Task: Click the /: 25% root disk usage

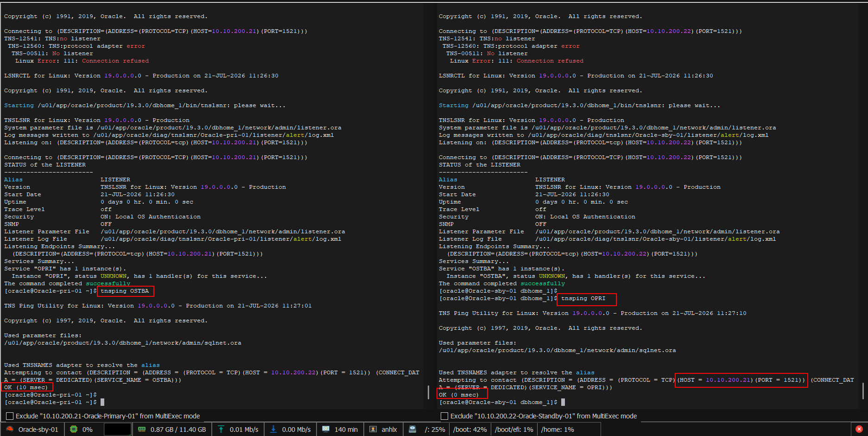Action: (x=435, y=430)
